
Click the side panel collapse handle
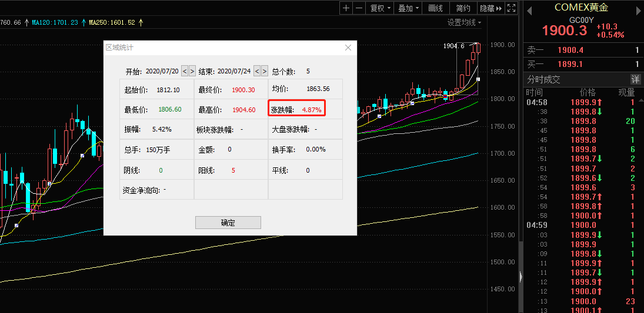click(x=520, y=277)
